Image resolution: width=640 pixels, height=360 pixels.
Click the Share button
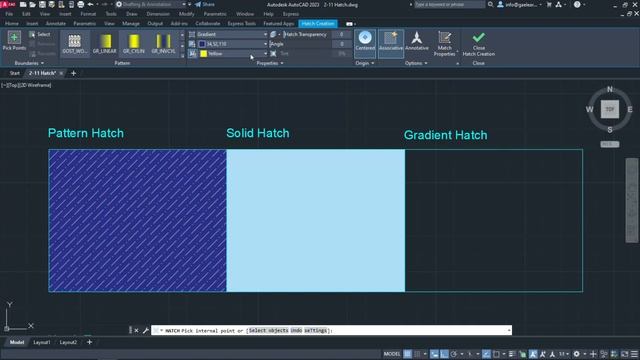(205, 4)
